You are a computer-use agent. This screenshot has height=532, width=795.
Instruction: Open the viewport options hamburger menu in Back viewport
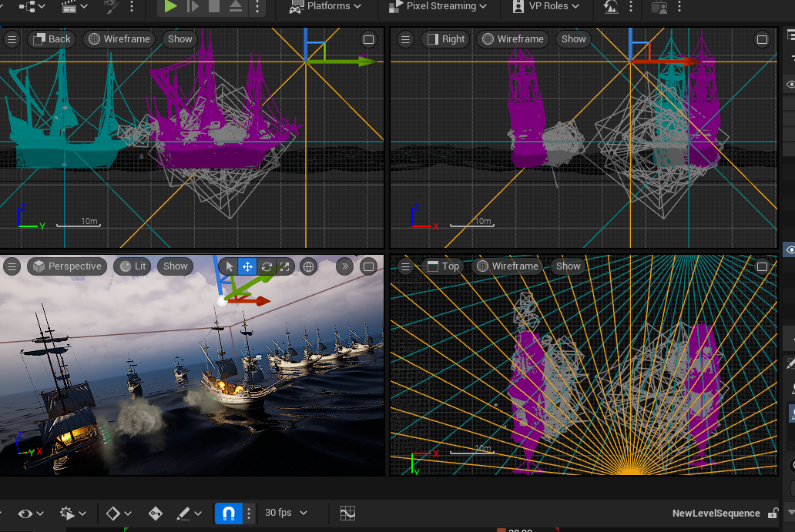tap(12, 38)
